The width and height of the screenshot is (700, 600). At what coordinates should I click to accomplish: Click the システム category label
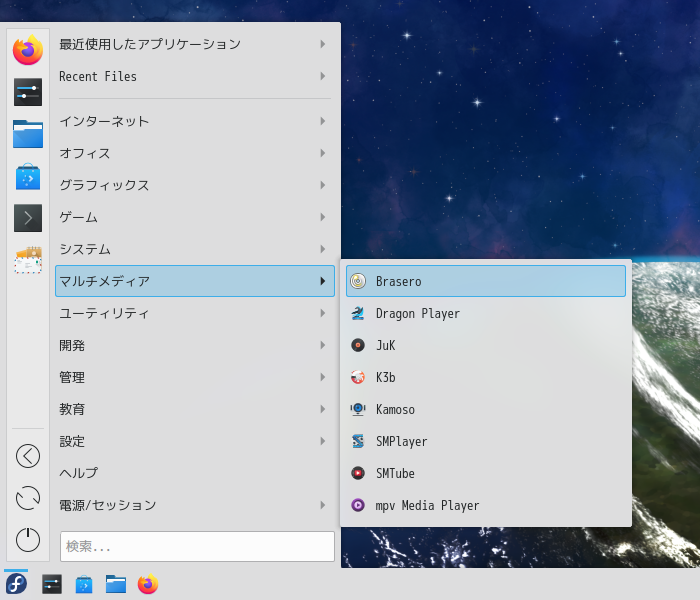point(85,249)
